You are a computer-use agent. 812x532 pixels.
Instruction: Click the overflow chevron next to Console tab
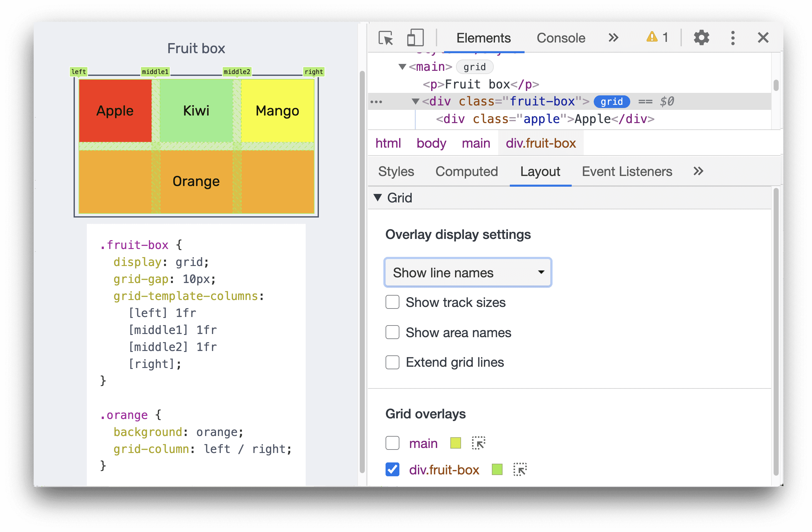tap(614, 37)
